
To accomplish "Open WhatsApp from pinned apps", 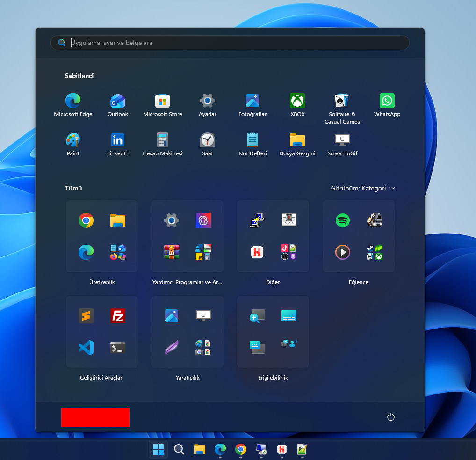I will pyautogui.click(x=387, y=105).
